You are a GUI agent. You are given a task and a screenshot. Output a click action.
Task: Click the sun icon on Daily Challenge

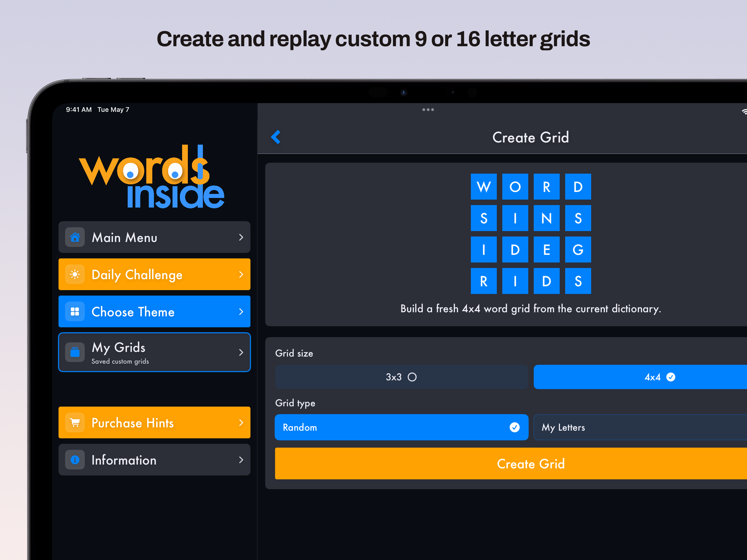(75, 274)
